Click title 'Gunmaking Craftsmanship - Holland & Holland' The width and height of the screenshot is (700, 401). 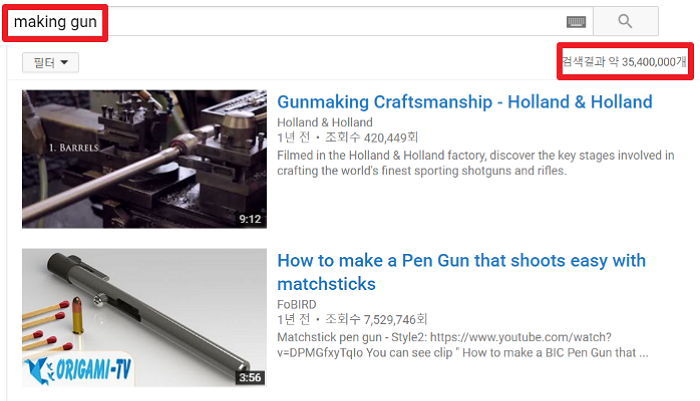(x=465, y=102)
